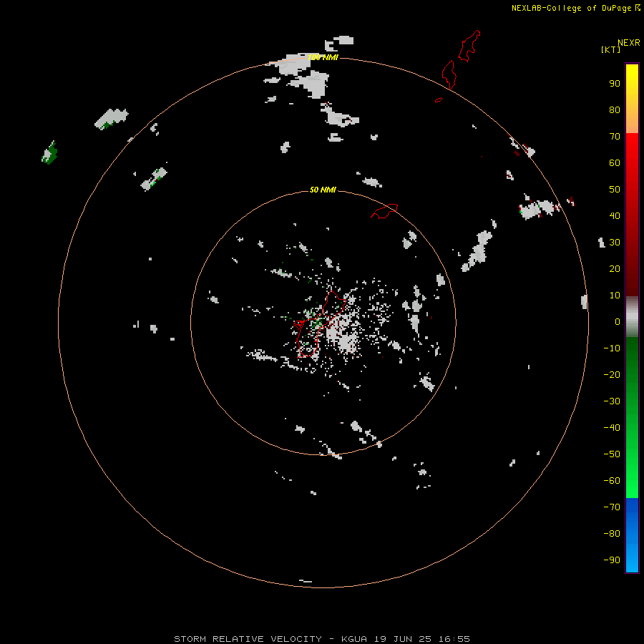Click the NEXR label above the scale

pyautogui.click(x=628, y=43)
